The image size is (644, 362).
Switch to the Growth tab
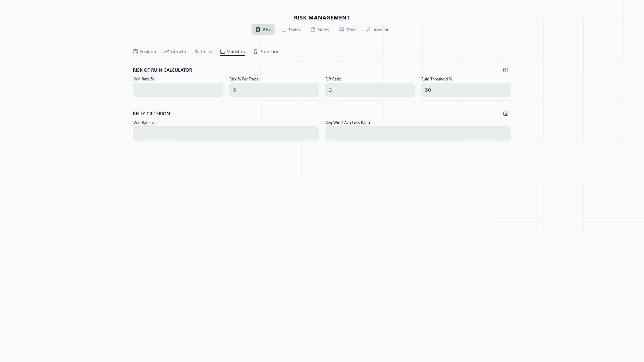175,52
